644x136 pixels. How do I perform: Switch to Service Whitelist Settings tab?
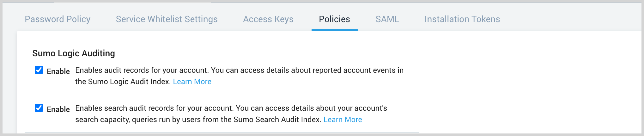click(167, 19)
